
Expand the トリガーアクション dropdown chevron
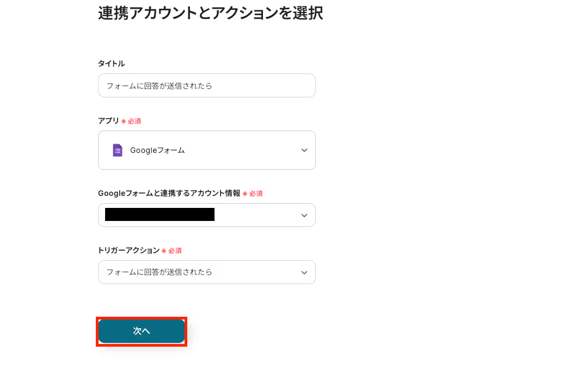[304, 273]
